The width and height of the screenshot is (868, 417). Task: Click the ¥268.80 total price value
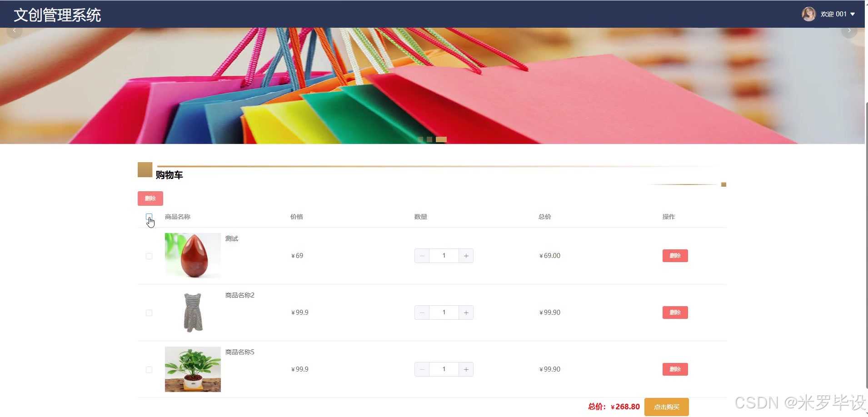[625, 407]
